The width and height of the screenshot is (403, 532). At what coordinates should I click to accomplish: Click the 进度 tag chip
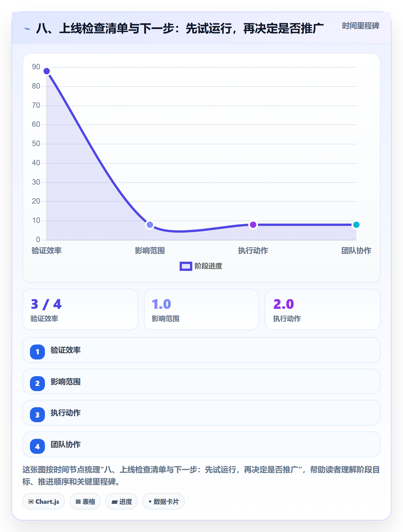coord(121,501)
